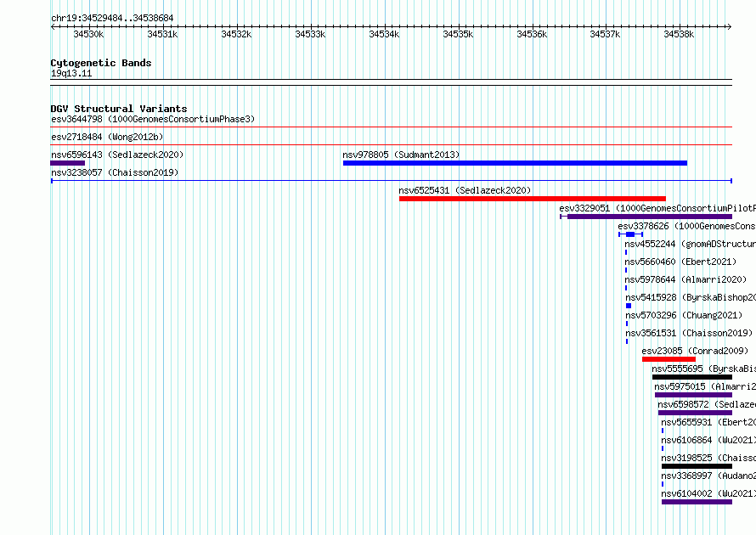Click the nsv978805 Sudmant2013 blue bar
Viewport: 756px width, 535px height.
[x=515, y=163]
